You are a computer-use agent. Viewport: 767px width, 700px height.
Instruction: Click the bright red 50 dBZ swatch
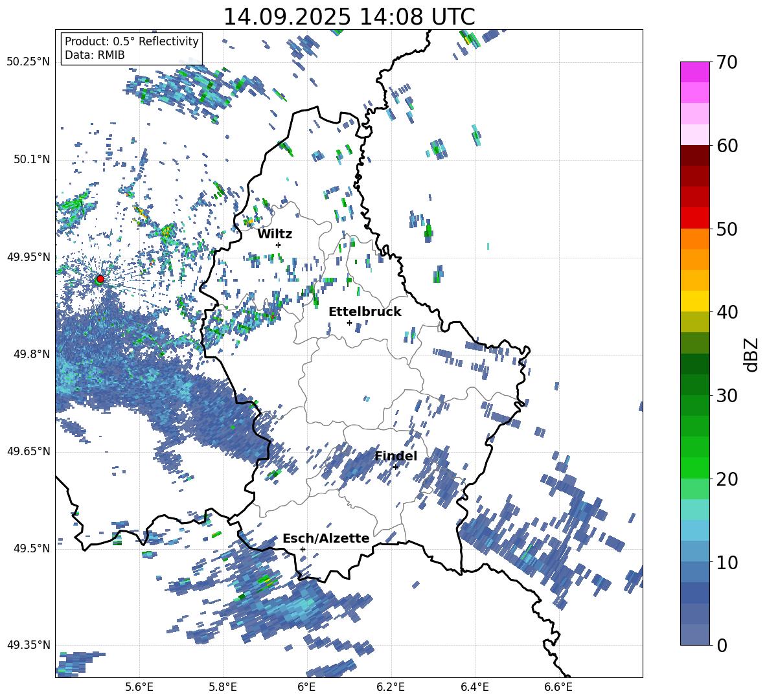(x=694, y=218)
